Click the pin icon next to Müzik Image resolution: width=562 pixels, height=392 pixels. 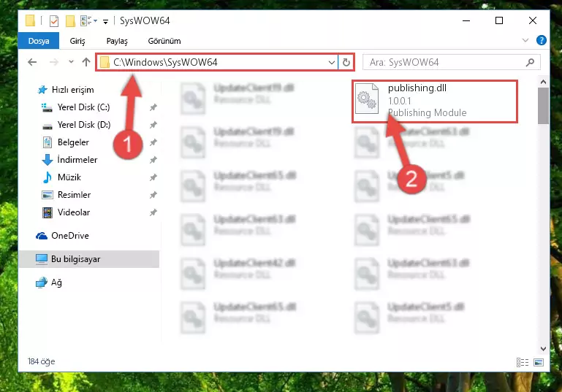click(153, 177)
